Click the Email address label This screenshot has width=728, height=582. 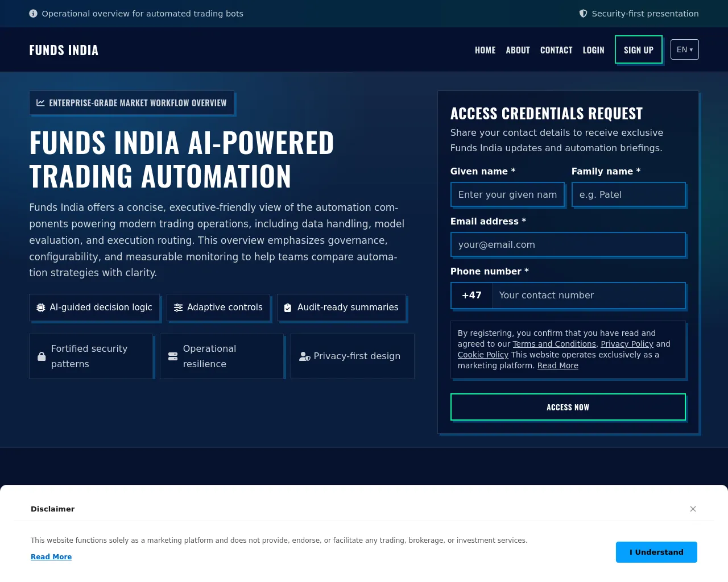pyautogui.click(x=488, y=221)
